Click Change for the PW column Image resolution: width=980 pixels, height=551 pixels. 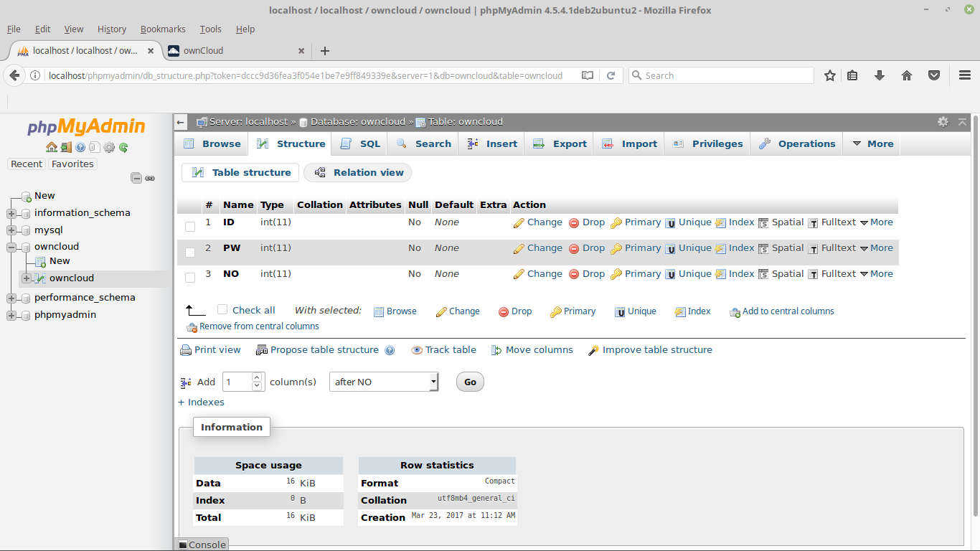click(538, 248)
